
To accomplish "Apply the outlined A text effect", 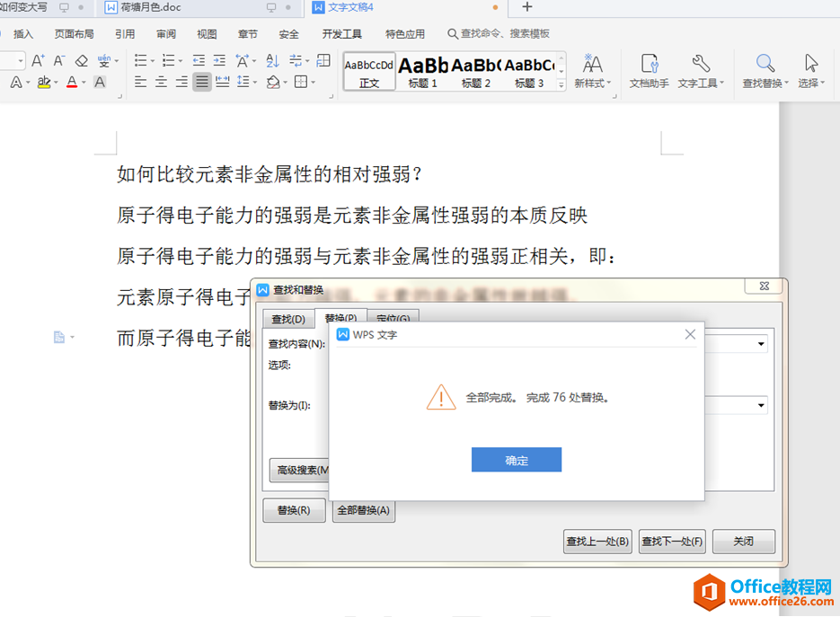I will [x=16, y=82].
